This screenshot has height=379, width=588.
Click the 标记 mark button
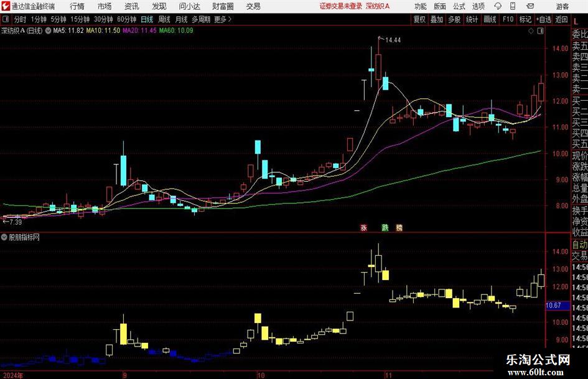(525, 19)
